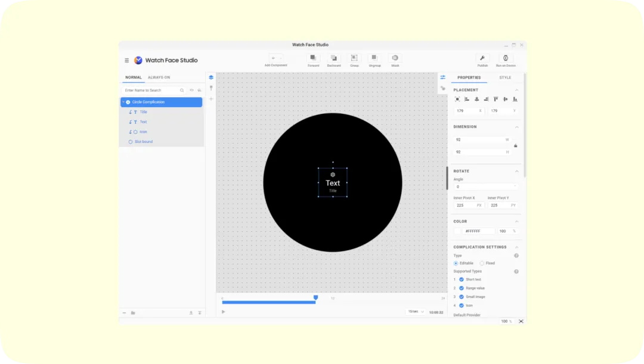Select the Editable type radio button
Image resolution: width=644 pixels, height=364 pixels.
[x=456, y=263]
